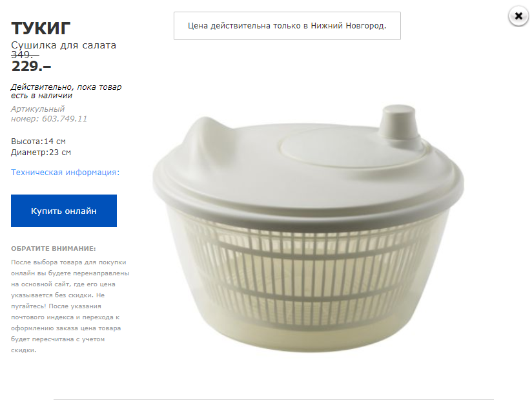Click the Диаметр 23 см dimension text
Screen dimensions: 532x402
(41, 153)
